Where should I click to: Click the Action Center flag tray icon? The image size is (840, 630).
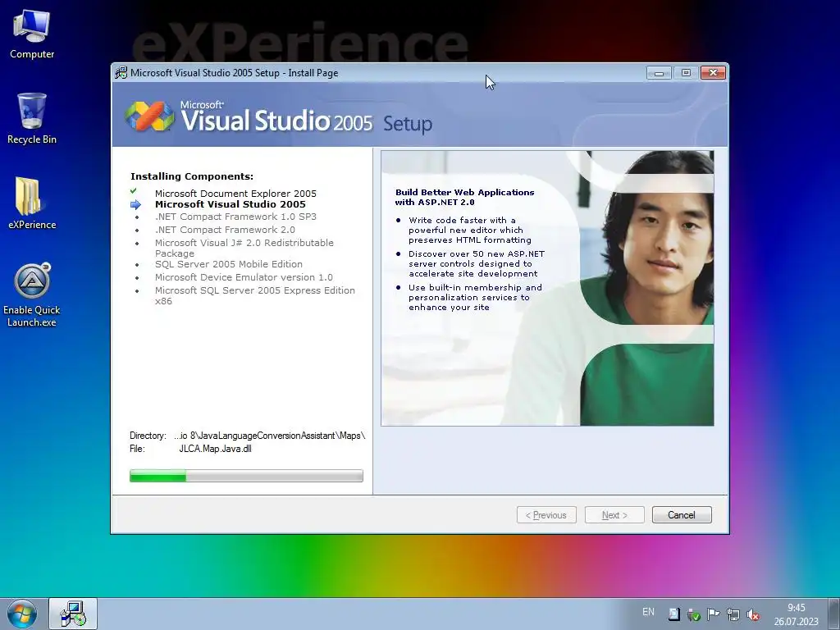[x=713, y=614]
